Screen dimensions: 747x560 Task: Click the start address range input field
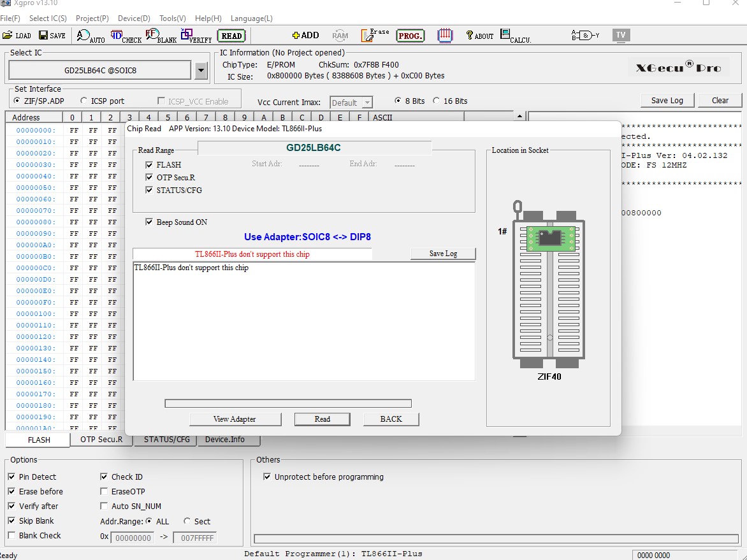click(132, 538)
